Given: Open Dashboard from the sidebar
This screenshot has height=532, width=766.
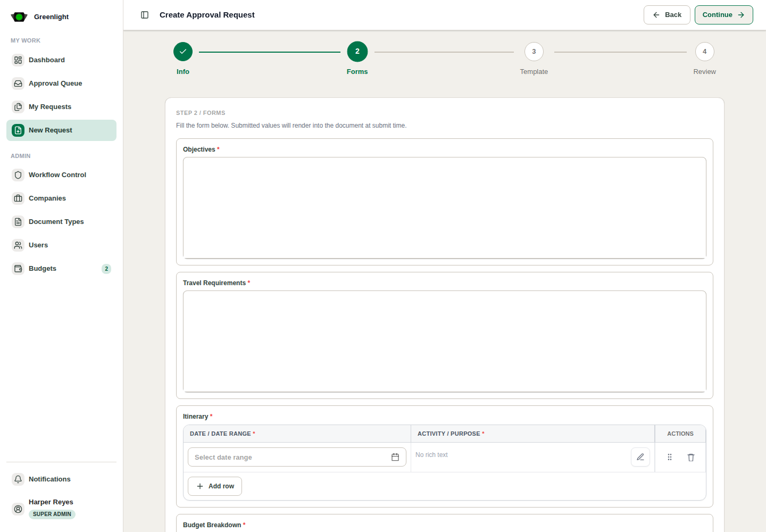Looking at the screenshot, I should point(61,60).
